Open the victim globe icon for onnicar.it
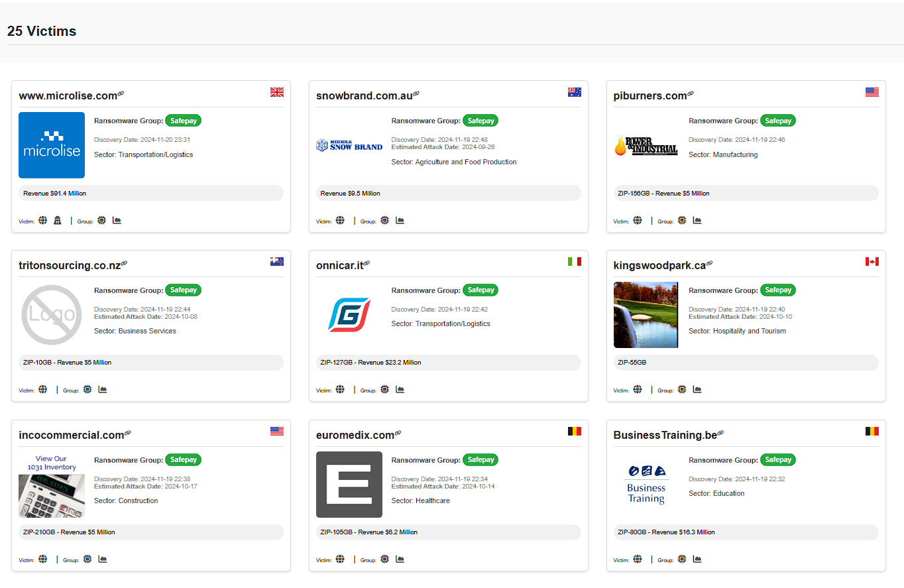This screenshot has height=588, width=904. [x=340, y=390]
